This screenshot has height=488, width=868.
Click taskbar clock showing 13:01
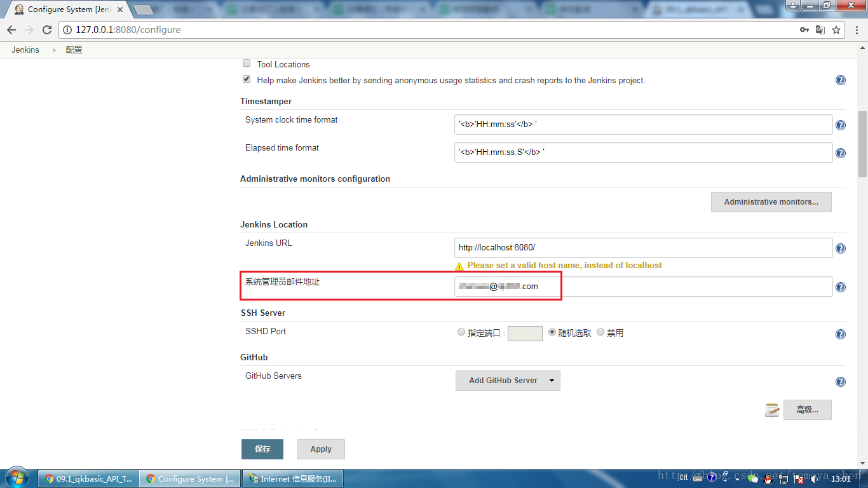click(841, 478)
